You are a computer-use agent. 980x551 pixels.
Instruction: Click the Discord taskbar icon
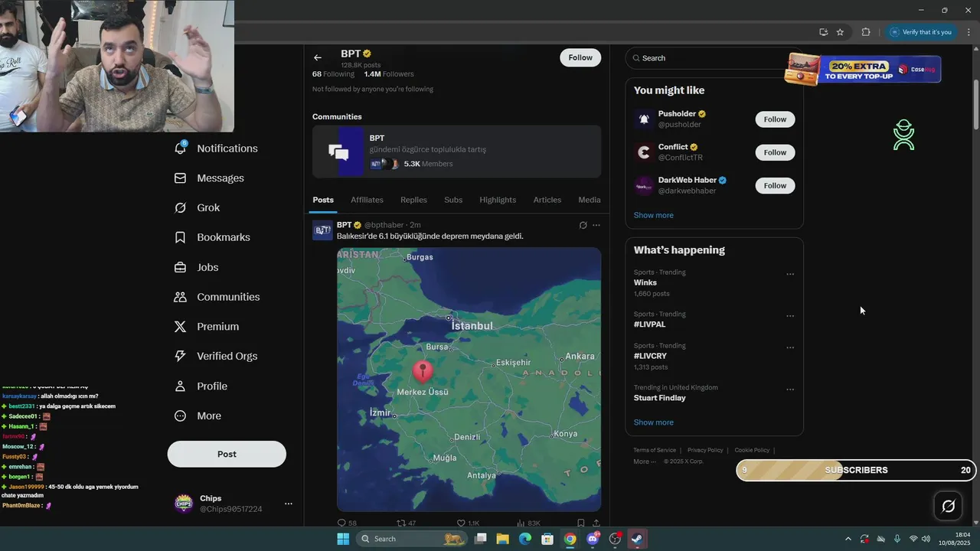(x=593, y=539)
